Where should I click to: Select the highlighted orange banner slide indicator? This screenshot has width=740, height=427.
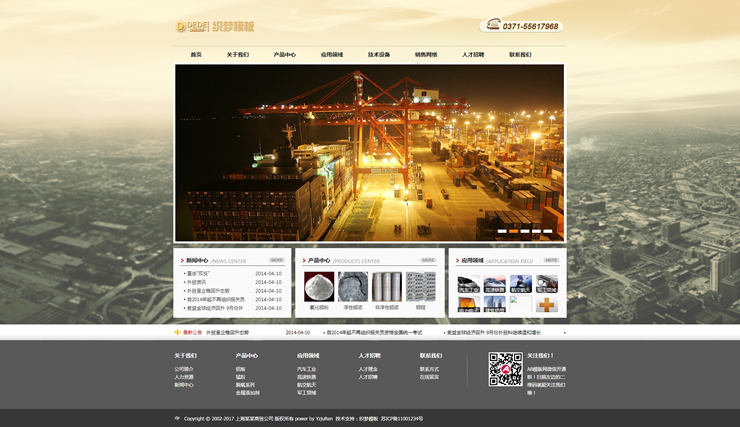[x=514, y=231]
